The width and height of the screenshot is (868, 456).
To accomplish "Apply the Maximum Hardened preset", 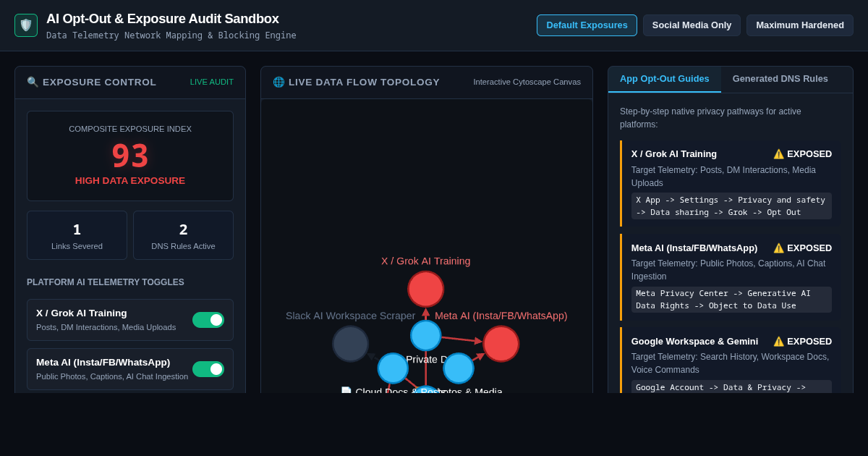I will pos(800,25).
